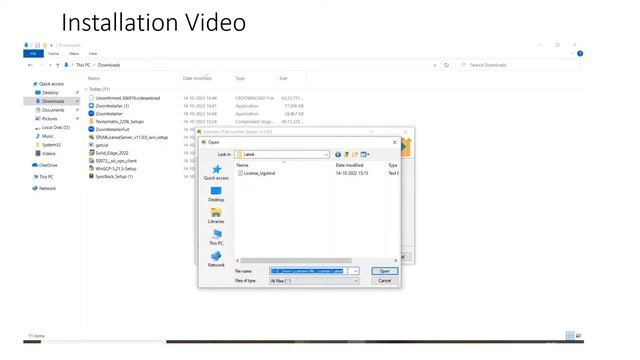640x360 pixels.
Task: Create new folder in the Open dialog
Action: pos(355,155)
